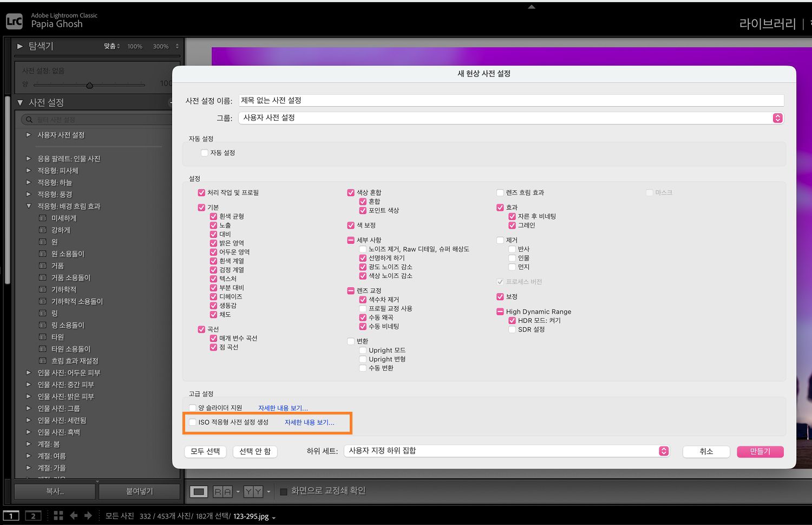Screen dimensions: 812x525
Task: Switch to loupe view rectangle icon
Action: pyautogui.click(x=199, y=491)
